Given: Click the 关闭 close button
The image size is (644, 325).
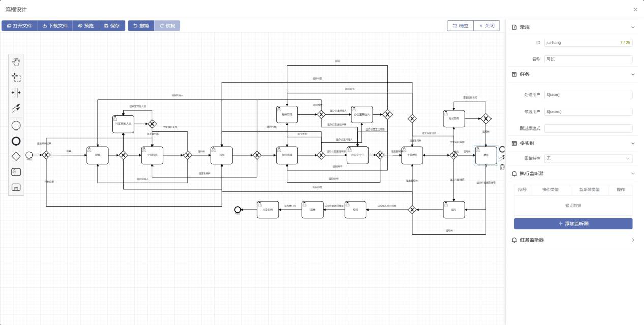Looking at the screenshot, I should (486, 26).
